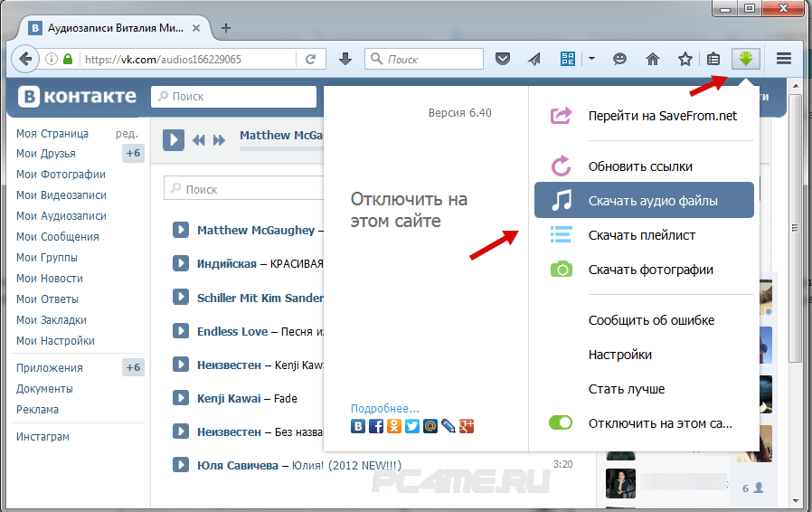Play the Юля Савичева track

pyautogui.click(x=181, y=465)
